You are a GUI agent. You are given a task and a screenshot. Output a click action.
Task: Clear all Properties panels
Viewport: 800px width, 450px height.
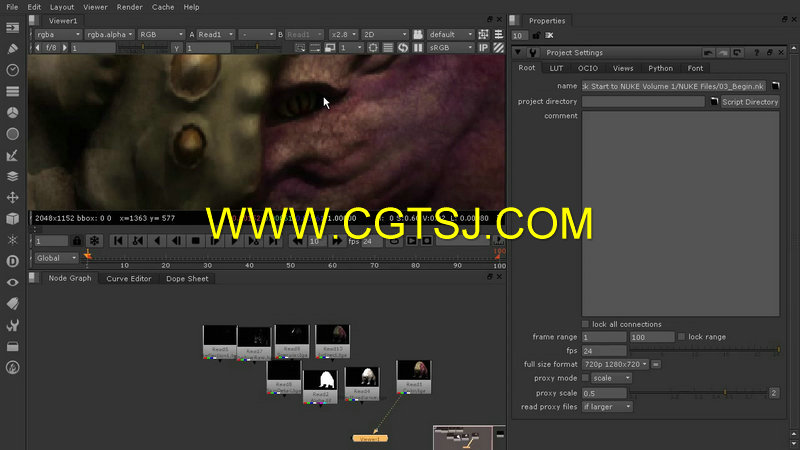coord(549,35)
